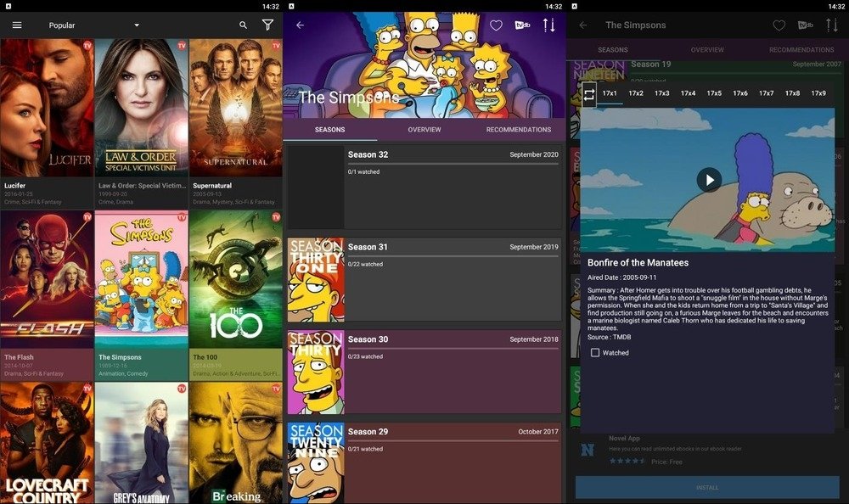Tap the dimmed heart icon in episode screen header
Viewport: 849px width, 504px height.
click(779, 25)
